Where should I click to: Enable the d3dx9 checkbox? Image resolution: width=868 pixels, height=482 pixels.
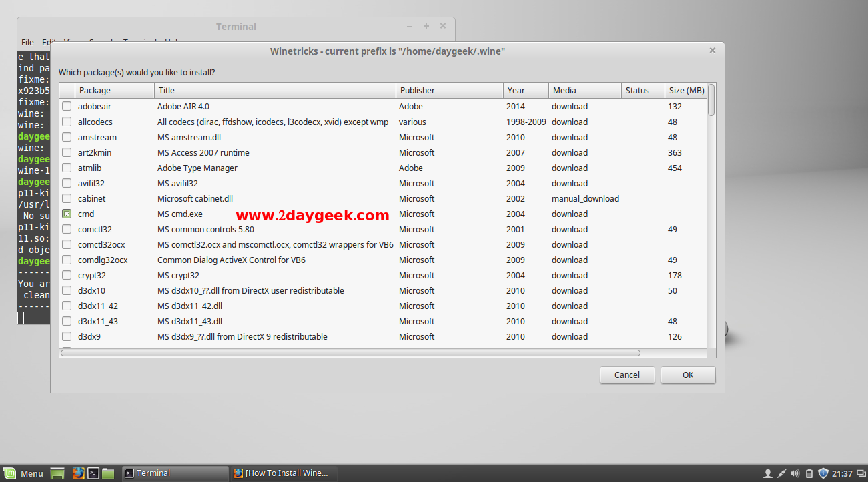coord(67,336)
